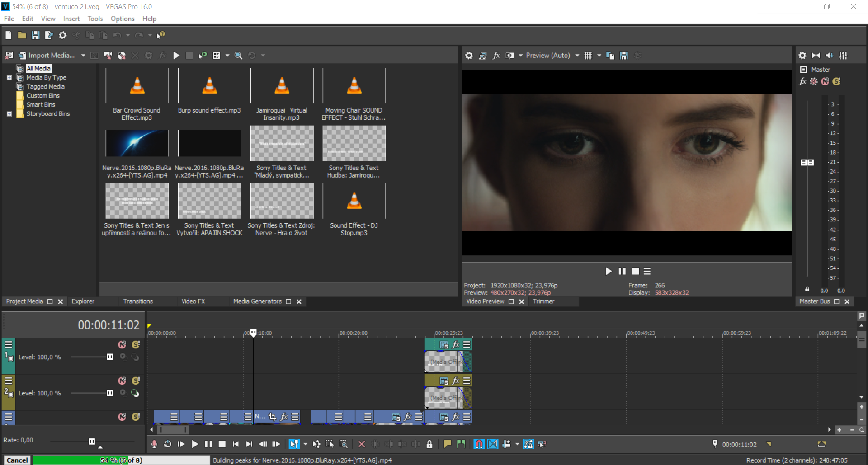
Task: Click the Import Media button
Action: coord(46,56)
